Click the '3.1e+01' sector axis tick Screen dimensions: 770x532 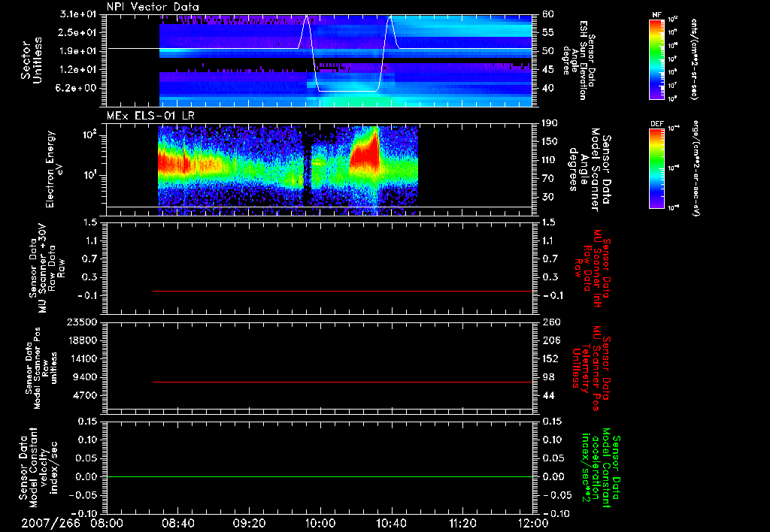click(78, 14)
